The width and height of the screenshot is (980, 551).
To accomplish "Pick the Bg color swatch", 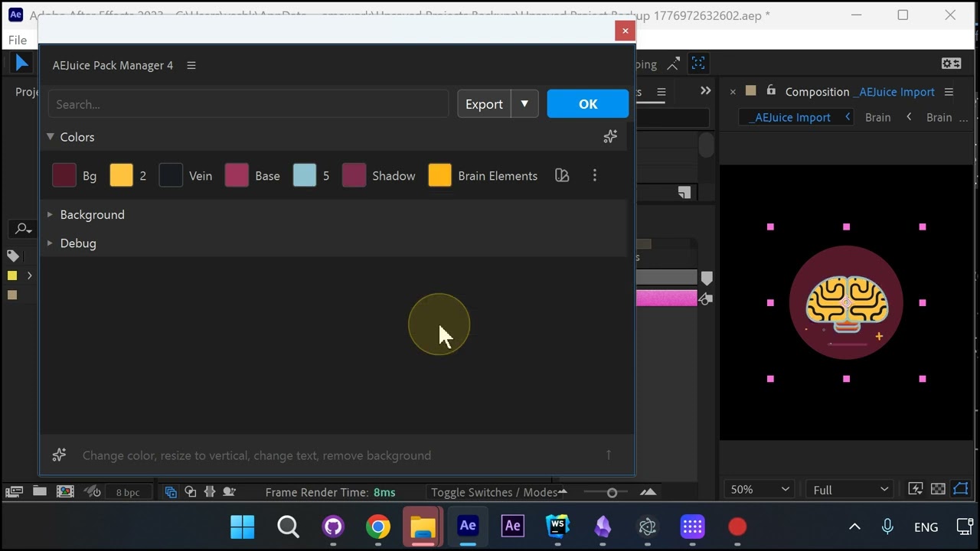I will point(64,176).
